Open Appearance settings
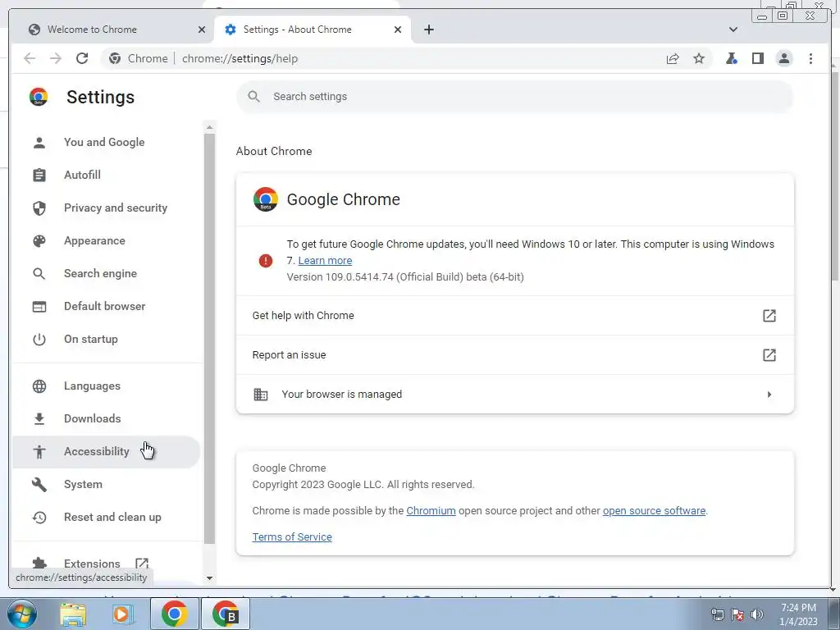The width and height of the screenshot is (840, 630). [106, 241]
